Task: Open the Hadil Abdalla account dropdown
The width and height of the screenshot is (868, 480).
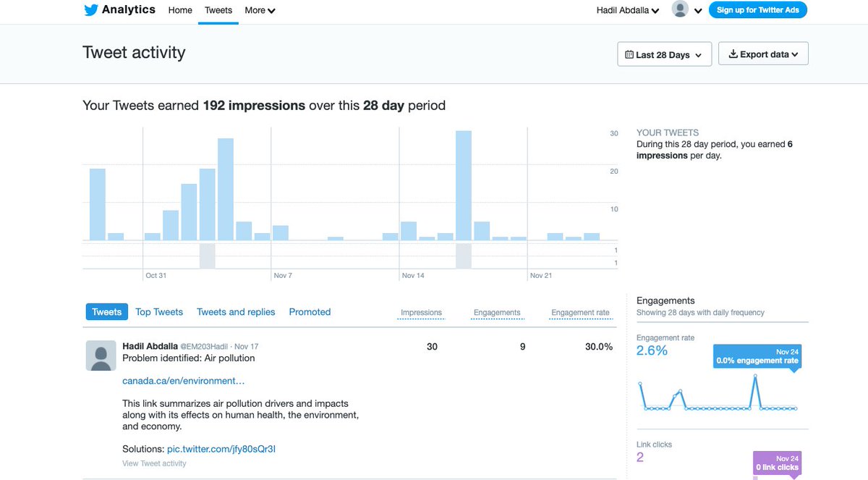Action: (628, 10)
